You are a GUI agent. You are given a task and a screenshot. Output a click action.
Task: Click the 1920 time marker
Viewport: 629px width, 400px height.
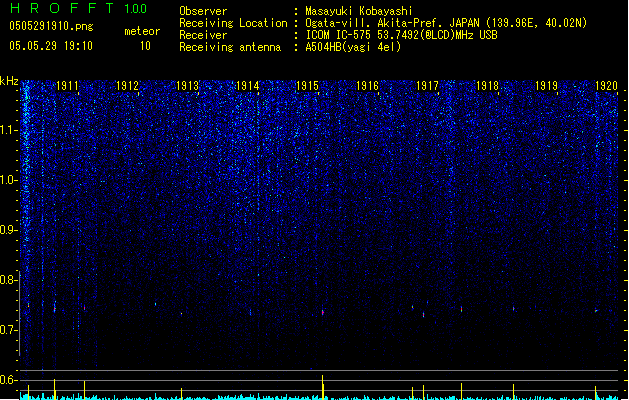606,86
